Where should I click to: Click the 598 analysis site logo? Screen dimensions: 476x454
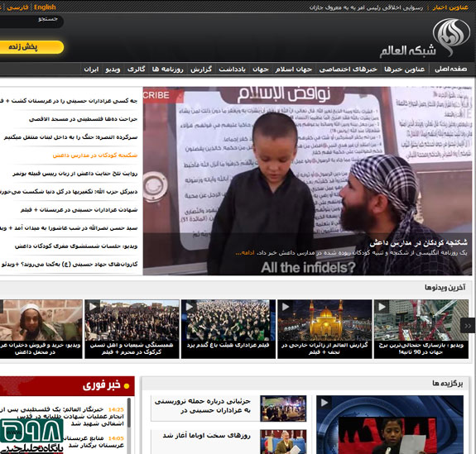tap(31, 436)
